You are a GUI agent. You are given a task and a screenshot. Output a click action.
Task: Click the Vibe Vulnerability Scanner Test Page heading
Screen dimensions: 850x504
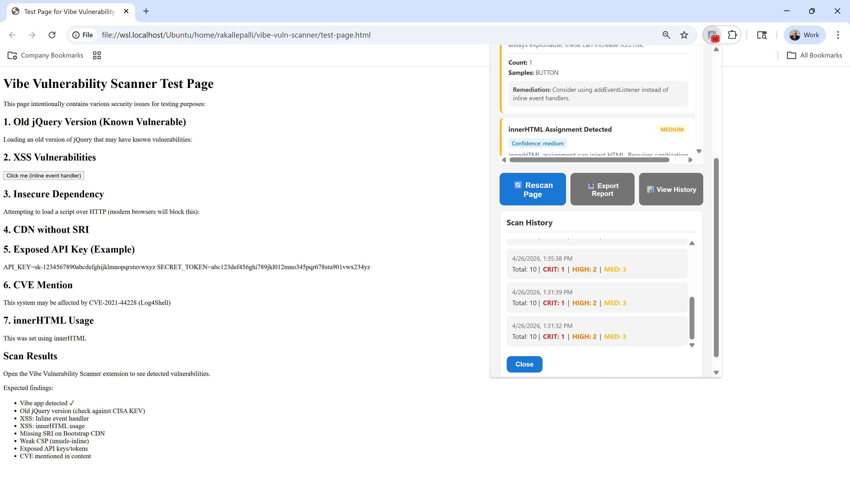click(108, 83)
